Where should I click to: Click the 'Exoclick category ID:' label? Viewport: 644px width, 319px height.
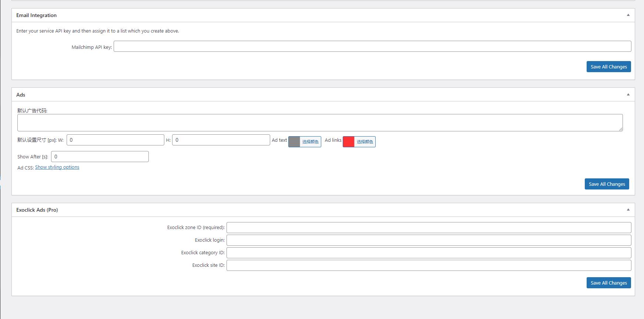tap(203, 253)
